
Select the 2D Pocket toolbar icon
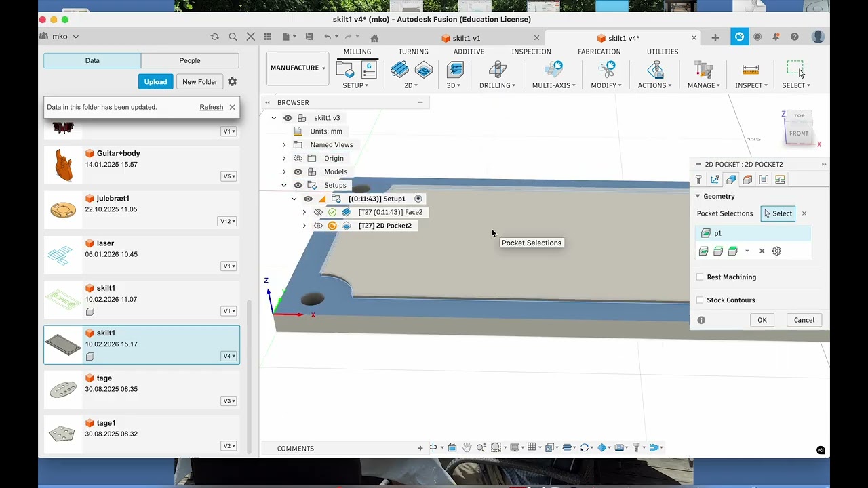pos(424,69)
